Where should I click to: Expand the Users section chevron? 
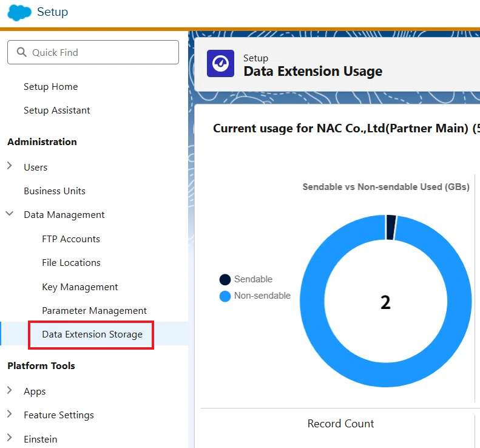click(x=10, y=166)
